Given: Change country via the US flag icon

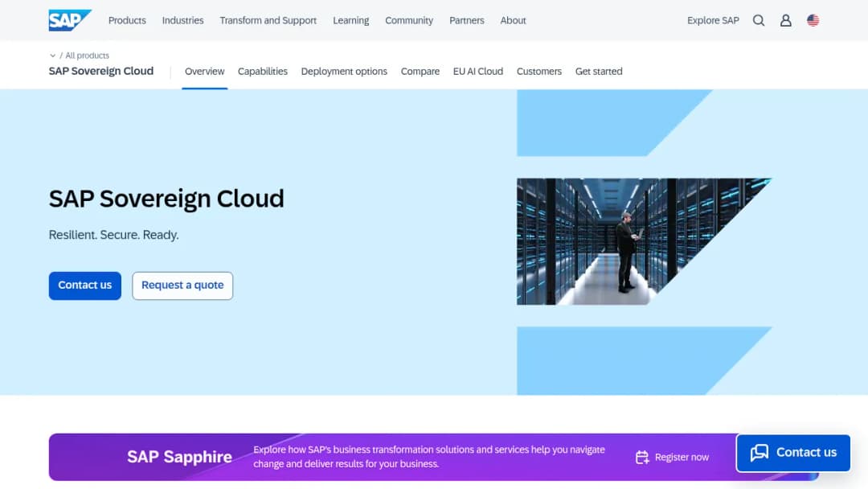Looking at the screenshot, I should coord(813,20).
